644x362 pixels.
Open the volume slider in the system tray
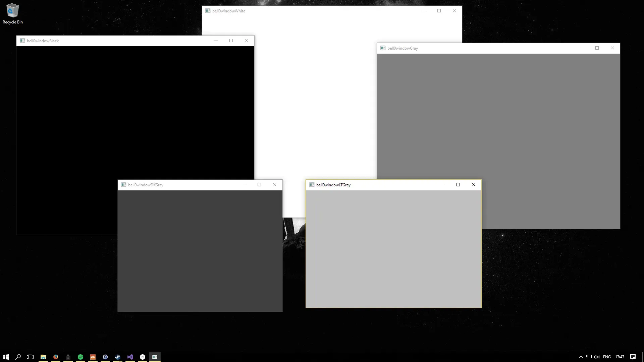coord(596,357)
